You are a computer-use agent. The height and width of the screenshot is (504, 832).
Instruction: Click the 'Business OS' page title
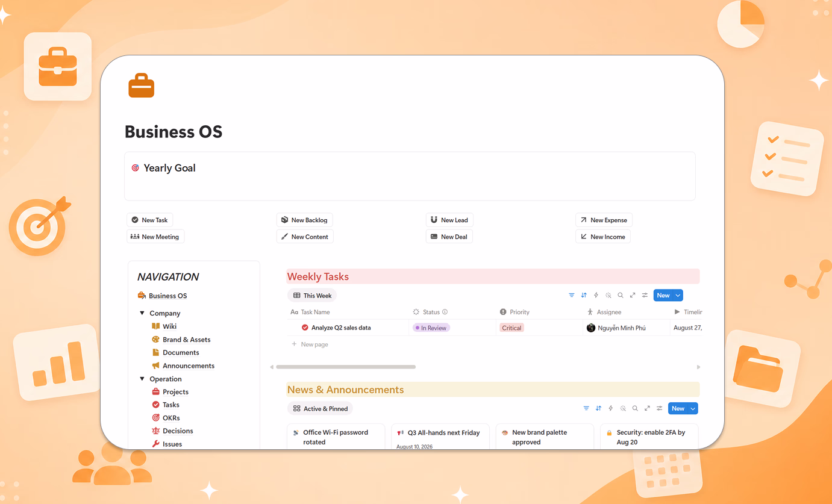coord(174,131)
